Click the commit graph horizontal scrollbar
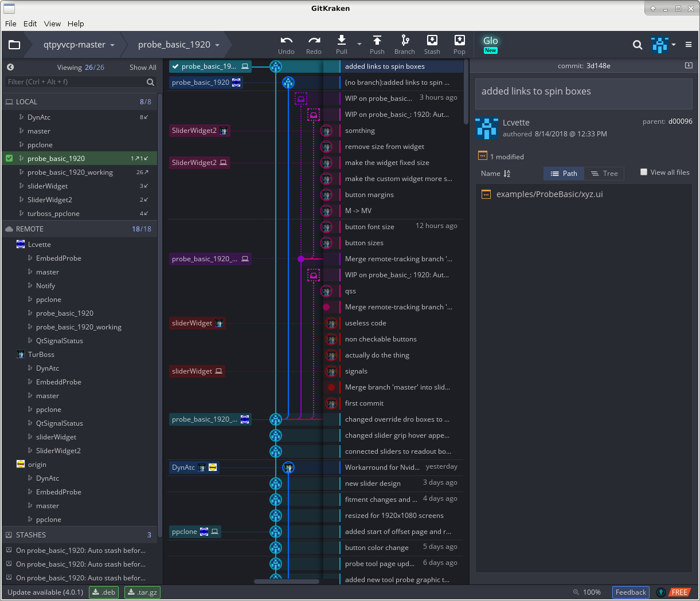Image resolution: width=700 pixels, height=601 pixels. coord(287,582)
